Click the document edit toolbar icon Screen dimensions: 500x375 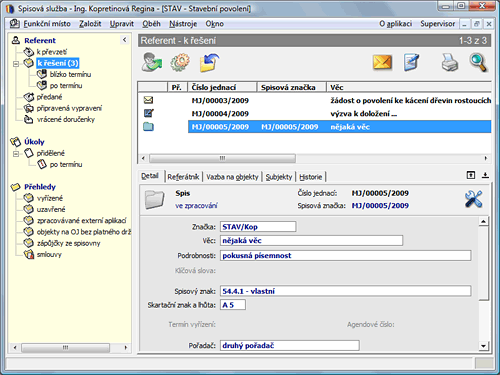pos(411,62)
